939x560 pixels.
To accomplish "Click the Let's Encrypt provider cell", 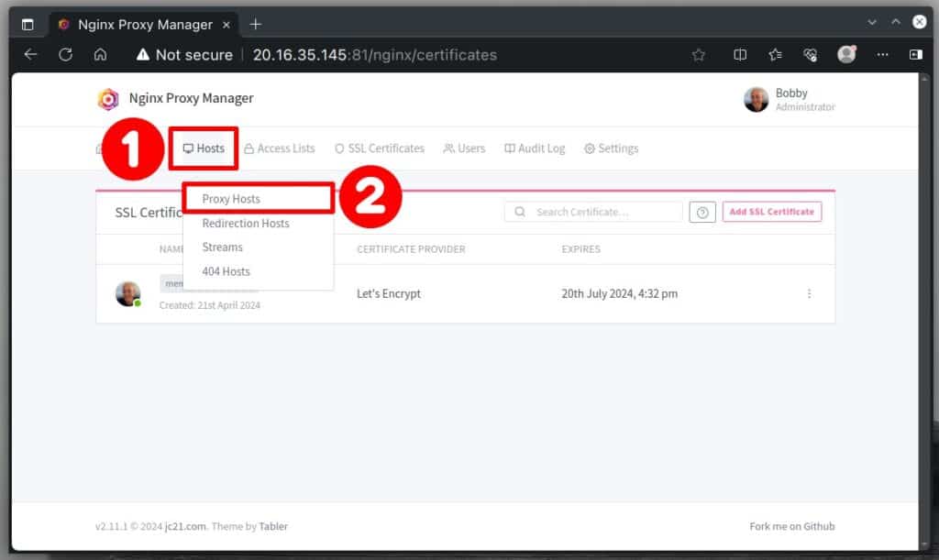I will pyautogui.click(x=389, y=294).
